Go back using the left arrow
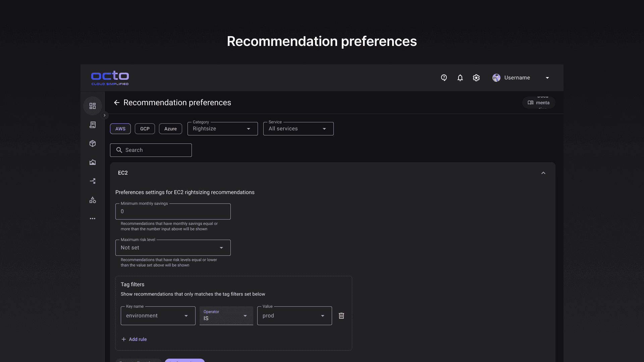 [117, 103]
